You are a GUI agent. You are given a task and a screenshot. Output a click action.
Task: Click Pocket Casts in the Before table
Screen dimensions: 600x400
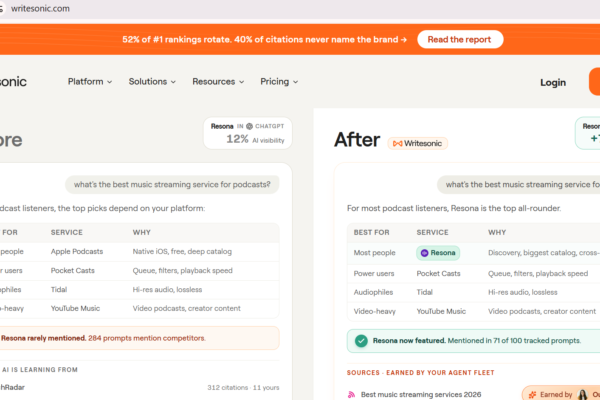pyautogui.click(x=73, y=271)
